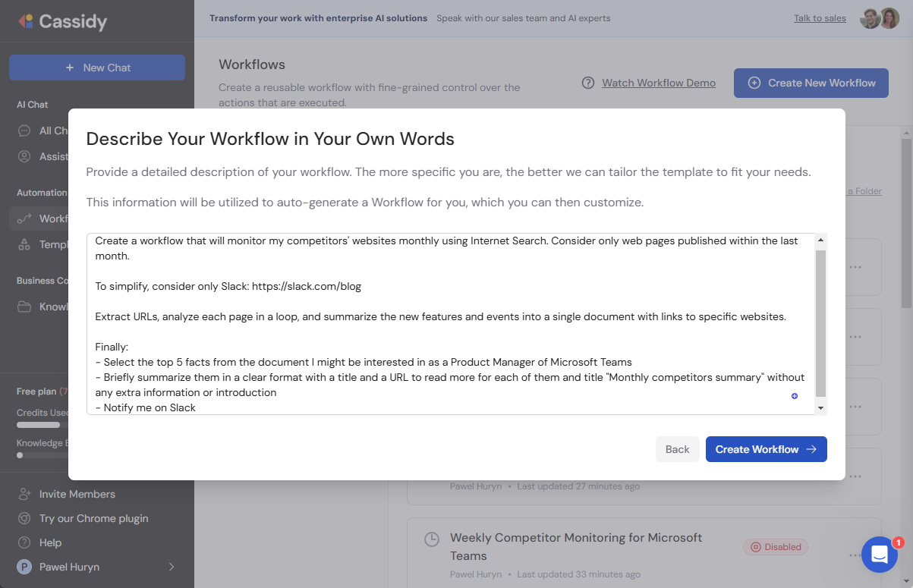Click the Invite Members icon
913x588 pixels.
[x=24, y=494]
